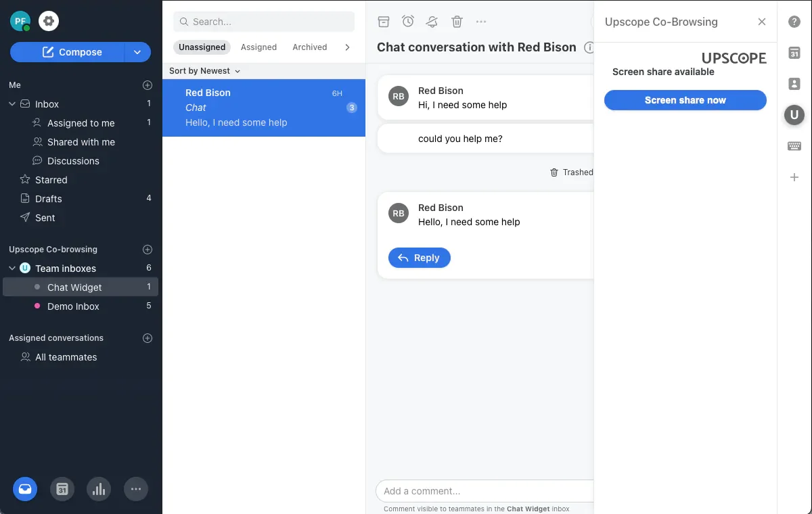Open Sort by Newest dropdown
812x514 pixels.
204,71
